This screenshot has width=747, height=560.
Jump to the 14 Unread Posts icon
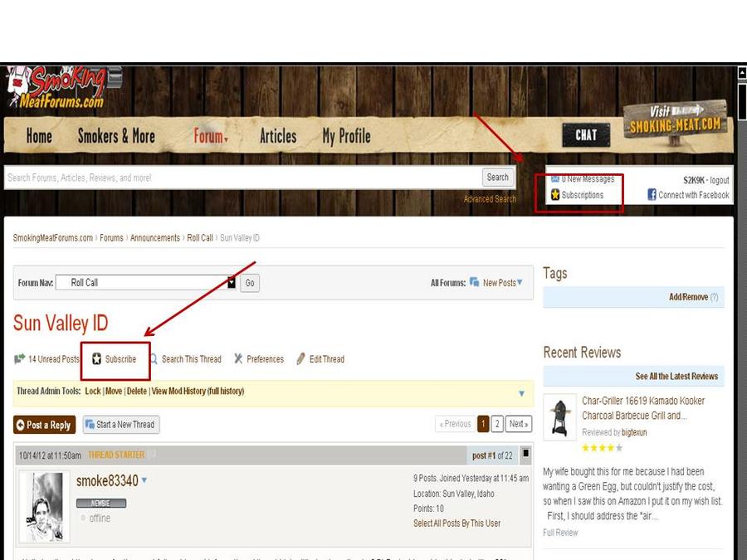(x=20, y=359)
